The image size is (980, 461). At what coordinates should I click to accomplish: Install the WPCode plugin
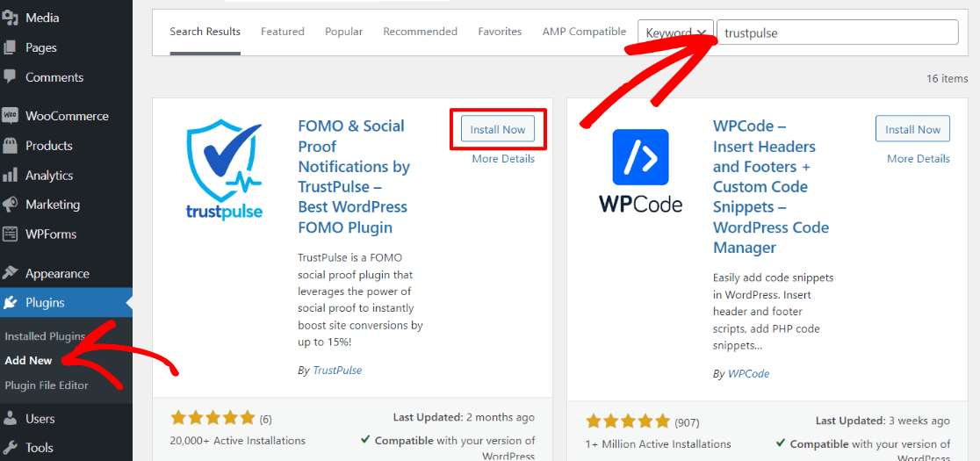tap(912, 129)
